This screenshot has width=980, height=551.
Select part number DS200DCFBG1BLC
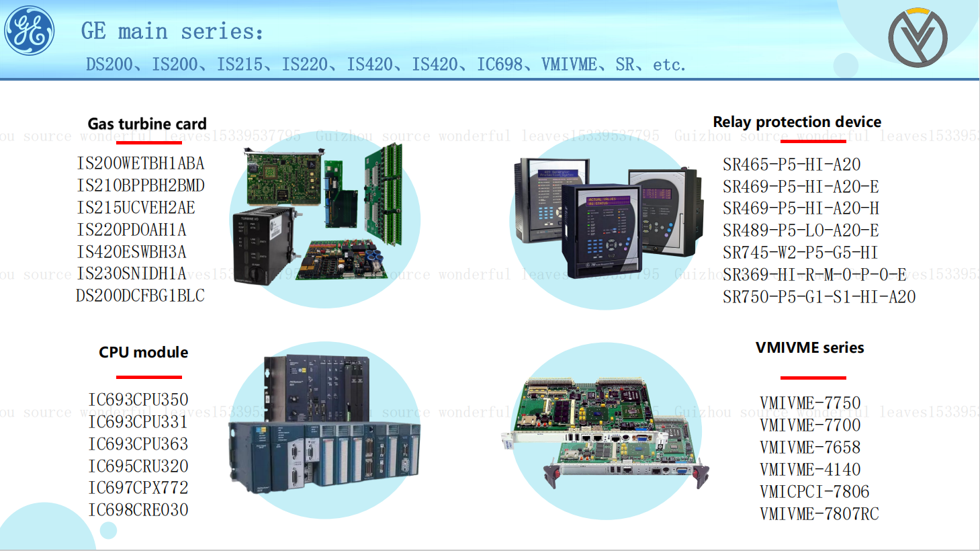coord(140,296)
